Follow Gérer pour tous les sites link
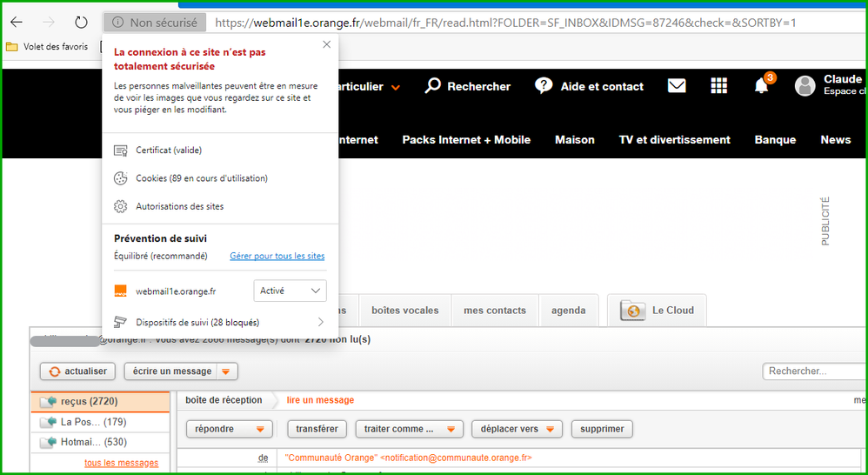Viewport: 868px width, 475px height. (277, 256)
